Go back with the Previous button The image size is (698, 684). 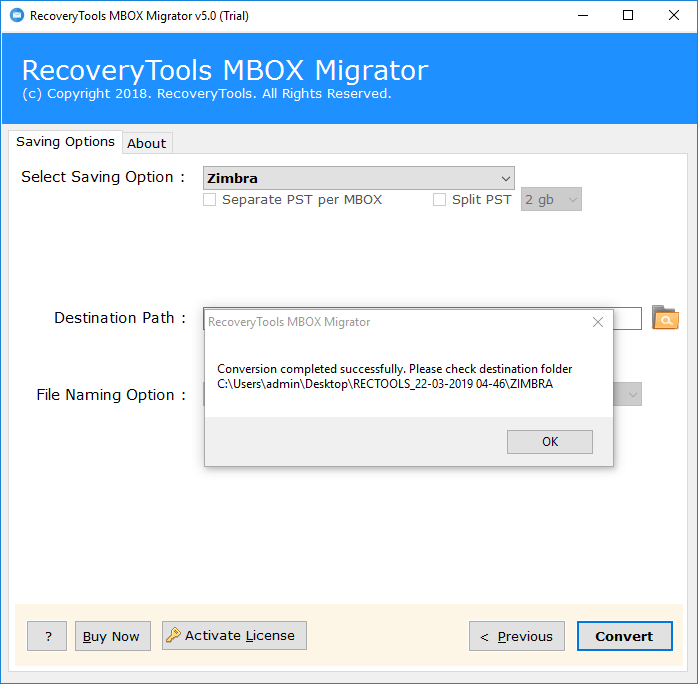tap(517, 636)
